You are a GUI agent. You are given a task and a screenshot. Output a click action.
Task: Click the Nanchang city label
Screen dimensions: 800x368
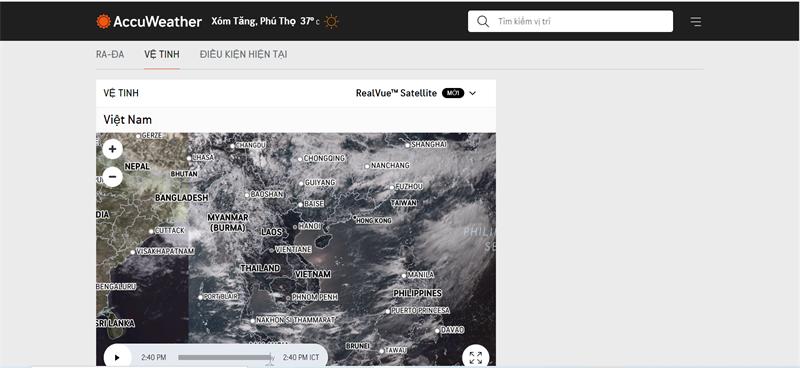pyautogui.click(x=390, y=165)
